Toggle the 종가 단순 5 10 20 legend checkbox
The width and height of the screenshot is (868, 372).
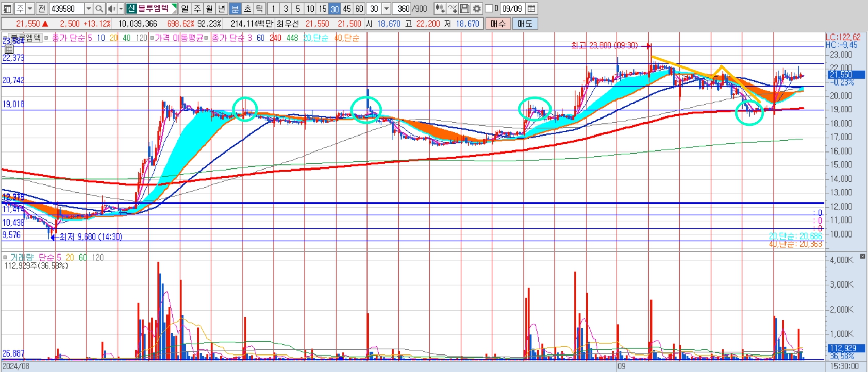47,38
